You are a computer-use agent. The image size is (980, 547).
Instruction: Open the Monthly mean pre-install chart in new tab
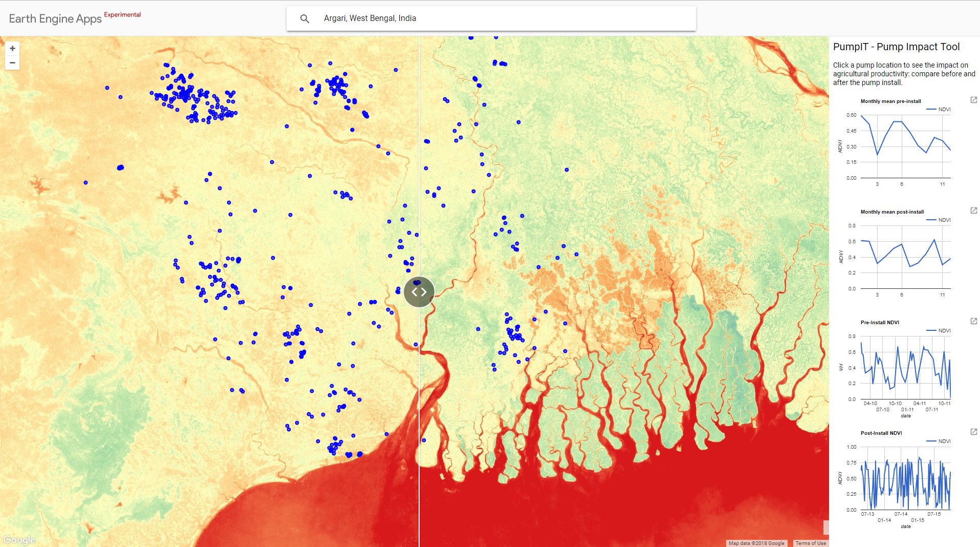973,100
